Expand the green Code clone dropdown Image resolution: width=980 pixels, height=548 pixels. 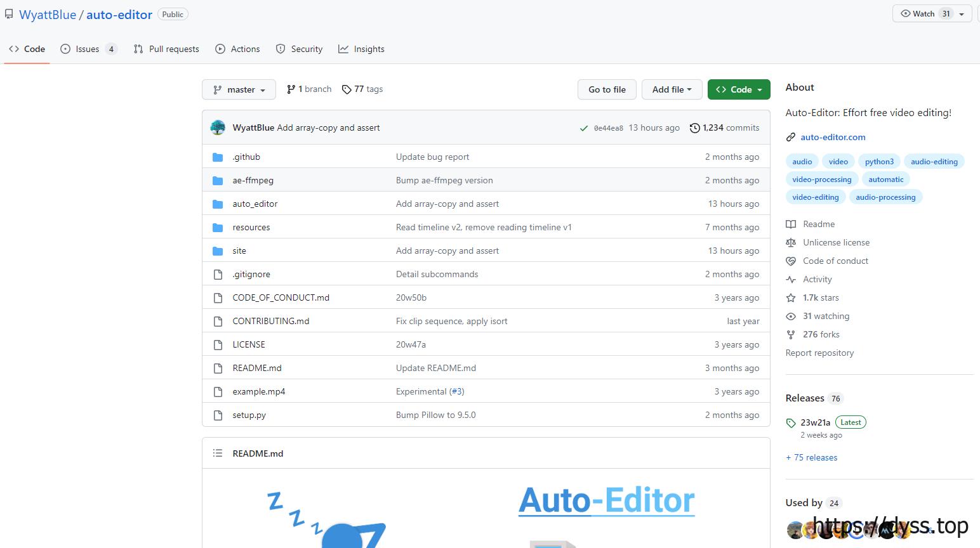739,89
